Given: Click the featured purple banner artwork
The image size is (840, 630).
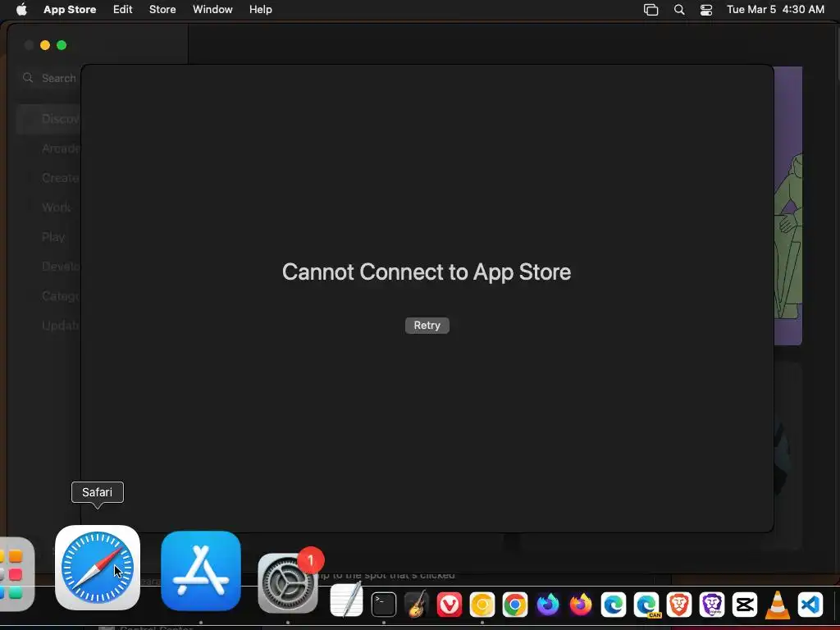Looking at the screenshot, I should [x=788, y=206].
